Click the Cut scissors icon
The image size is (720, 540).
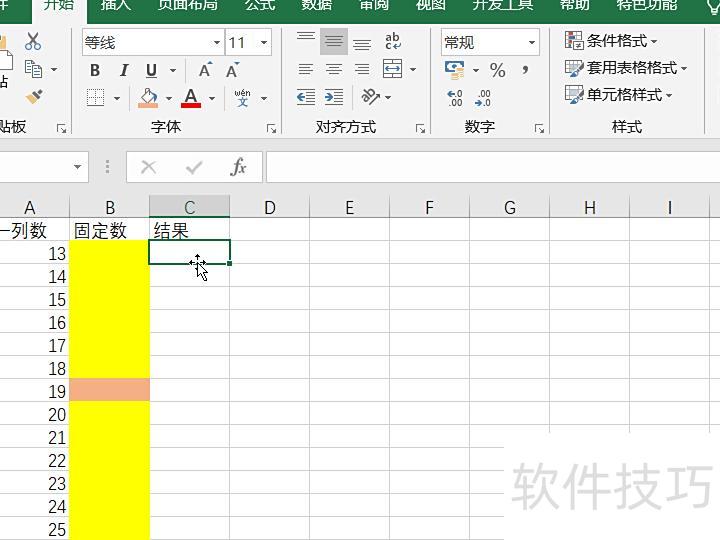tap(33, 41)
